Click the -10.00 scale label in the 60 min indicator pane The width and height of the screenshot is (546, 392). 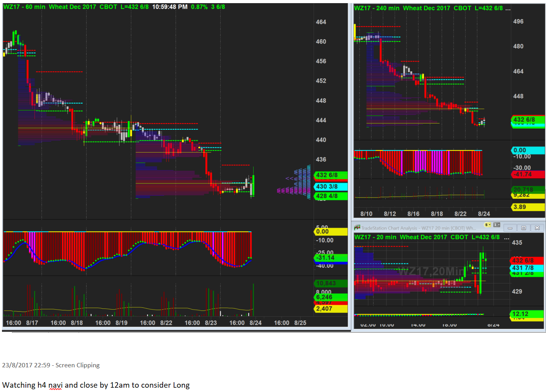(325, 240)
